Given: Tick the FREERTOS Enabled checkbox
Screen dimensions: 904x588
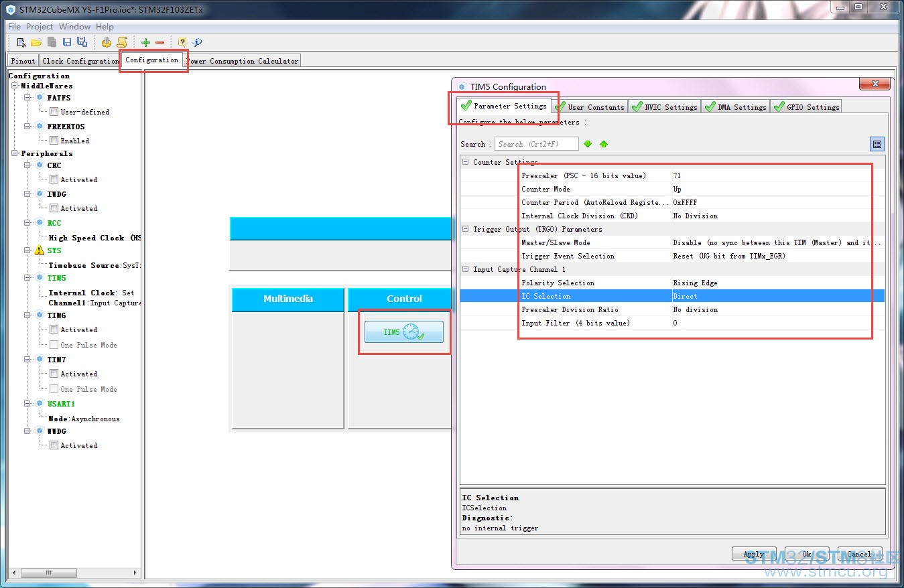Looking at the screenshot, I should click(x=54, y=141).
